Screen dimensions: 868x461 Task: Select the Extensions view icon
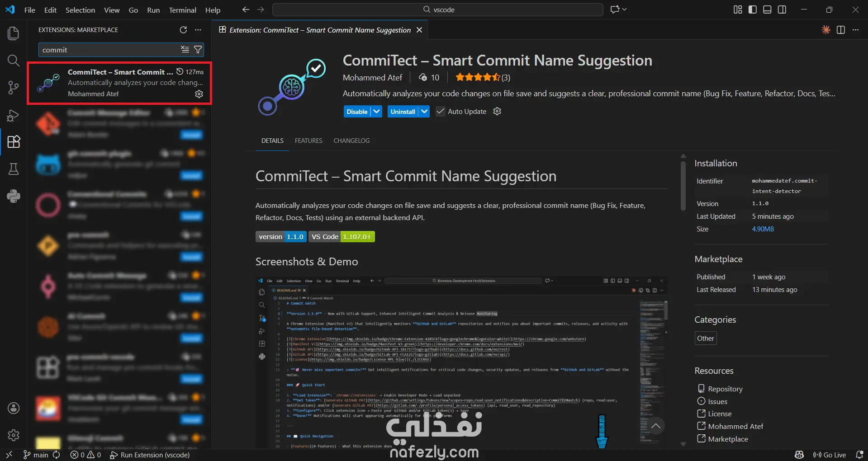[14, 142]
